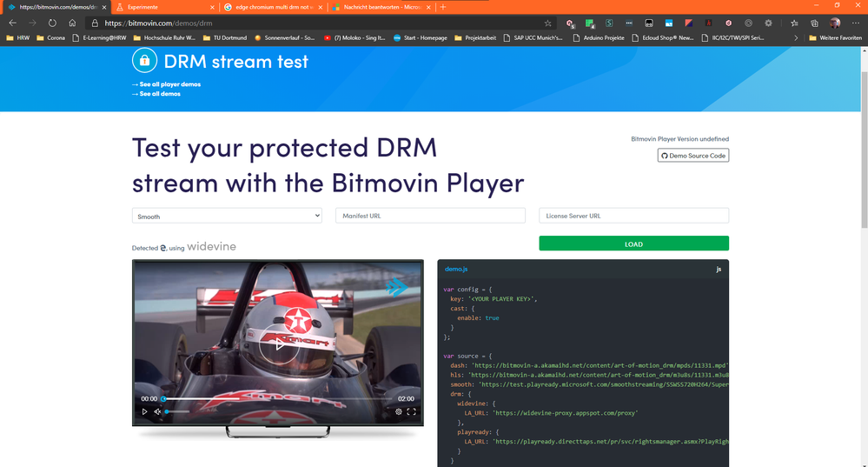
Task: Click the blue DRM lock icon
Action: [144, 61]
